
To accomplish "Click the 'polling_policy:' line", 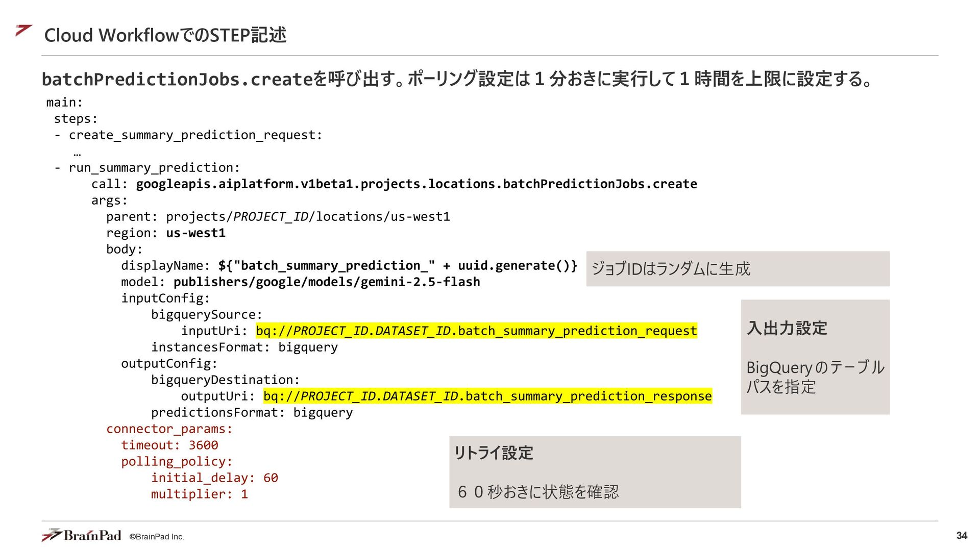I will (x=177, y=462).
